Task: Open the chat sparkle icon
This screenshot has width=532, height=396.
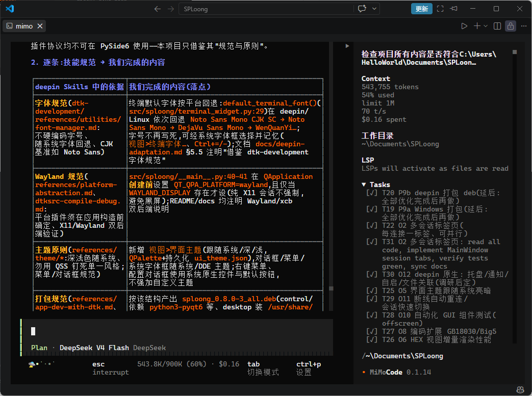Action: pos(362,9)
